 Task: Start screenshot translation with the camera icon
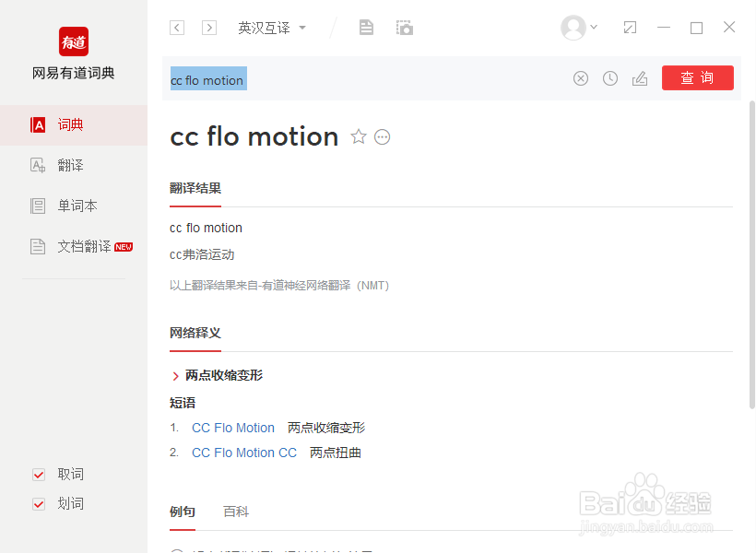pyautogui.click(x=405, y=28)
